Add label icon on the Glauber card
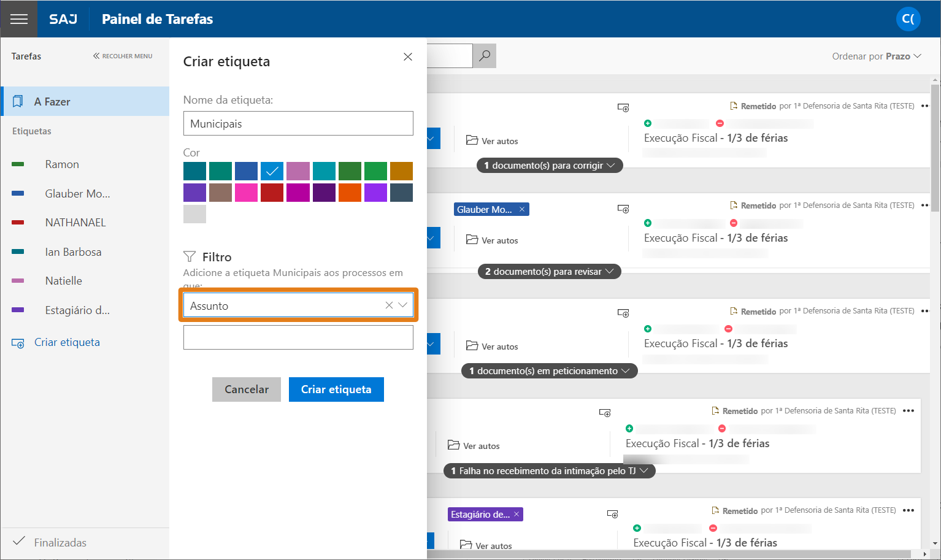This screenshot has height=560, width=941. coord(623,209)
